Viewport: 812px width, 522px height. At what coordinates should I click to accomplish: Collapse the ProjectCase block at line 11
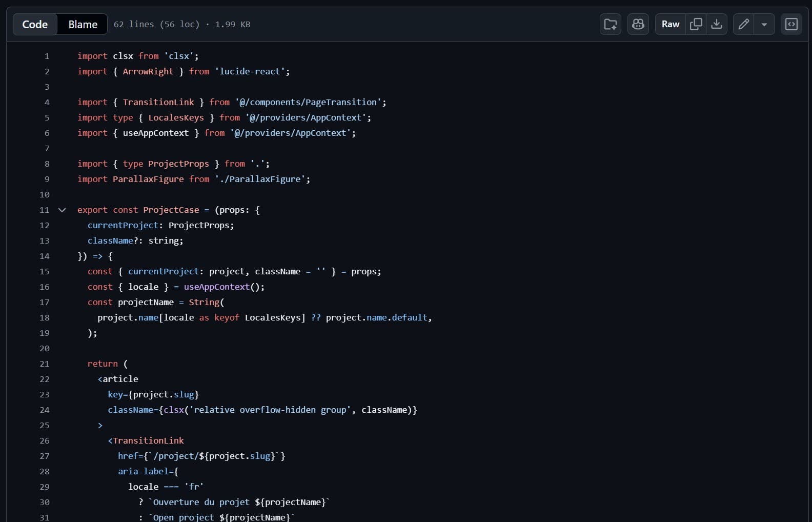(x=62, y=210)
